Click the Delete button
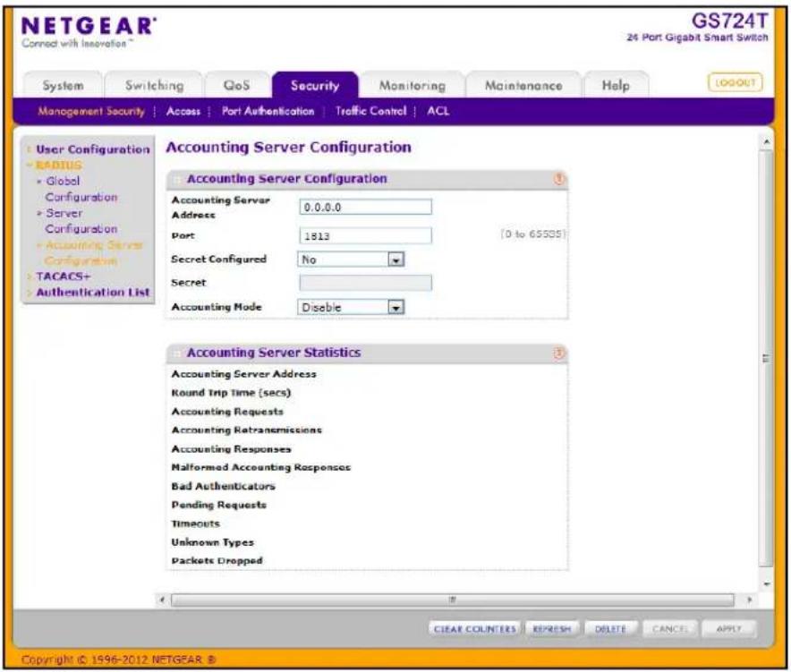This screenshot has height=672, width=791. [x=610, y=629]
